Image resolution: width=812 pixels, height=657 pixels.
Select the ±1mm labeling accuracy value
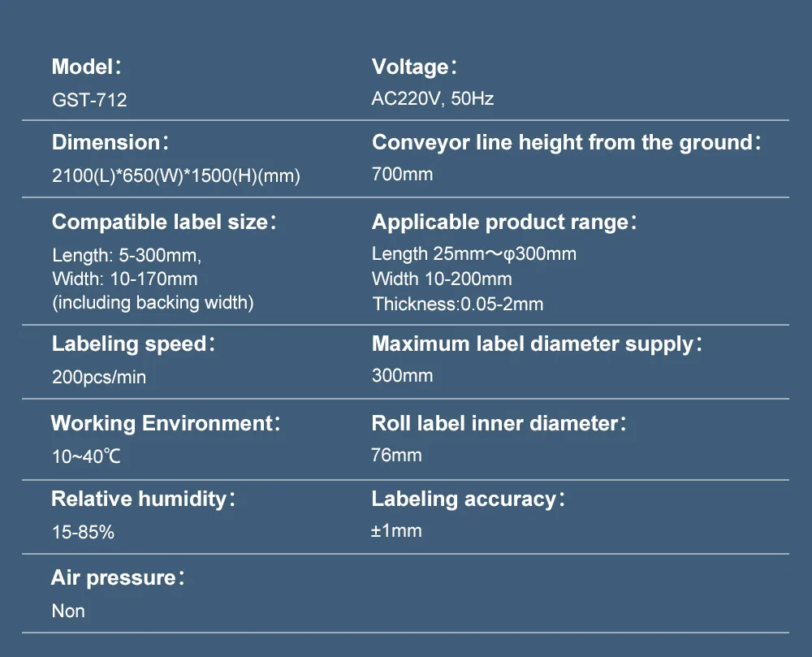(397, 530)
